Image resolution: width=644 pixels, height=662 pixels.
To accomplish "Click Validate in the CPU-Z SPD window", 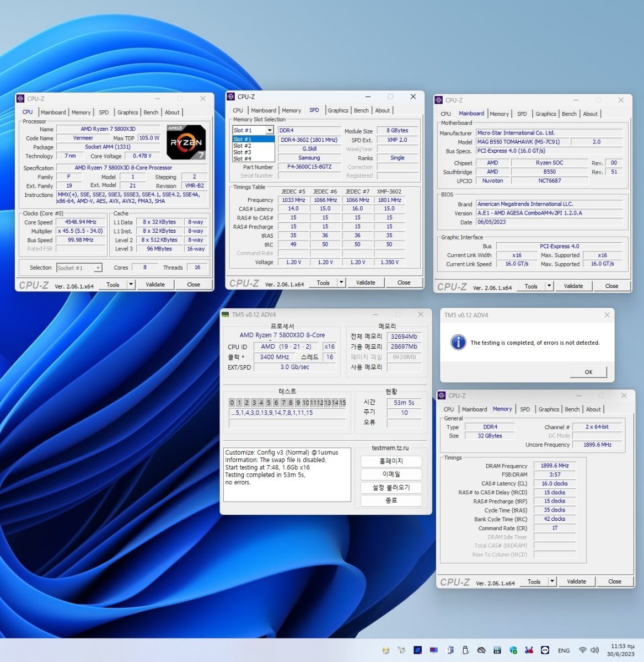I will (366, 282).
